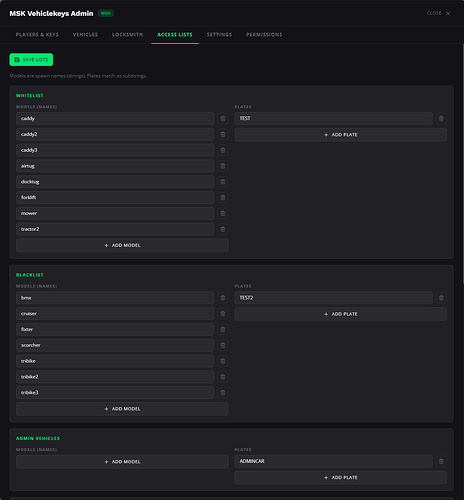Open the Players & Keys tab
This screenshot has height=500, width=464.
(x=37, y=35)
